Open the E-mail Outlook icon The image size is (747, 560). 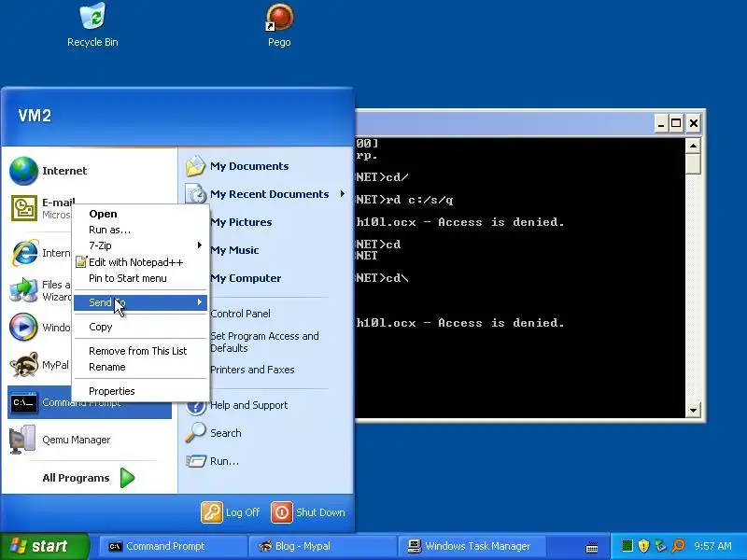pyautogui.click(x=24, y=208)
